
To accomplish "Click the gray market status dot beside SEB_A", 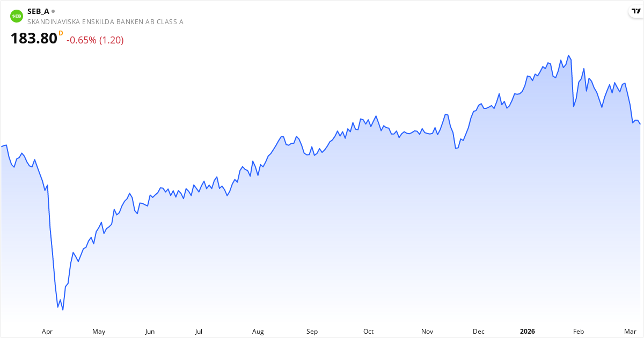I will pyautogui.click(x=53, y=11).
